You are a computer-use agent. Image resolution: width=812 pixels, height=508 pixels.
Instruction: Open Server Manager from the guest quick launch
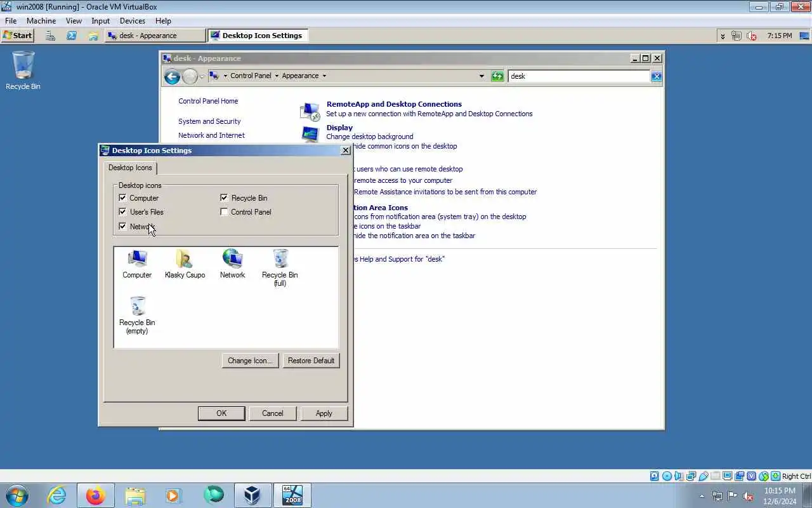coord(50,36)
